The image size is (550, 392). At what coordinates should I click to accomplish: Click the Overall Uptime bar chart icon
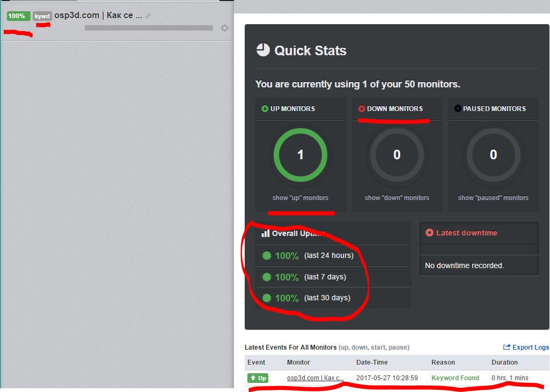point(266,233)
